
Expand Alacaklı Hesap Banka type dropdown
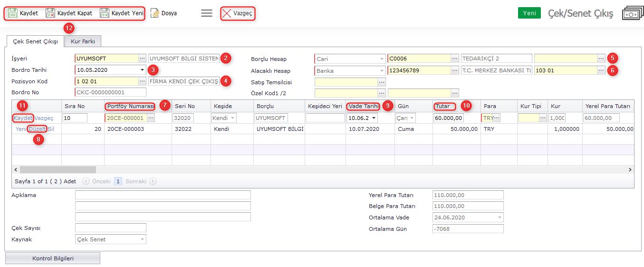click(x=382, y=71)
